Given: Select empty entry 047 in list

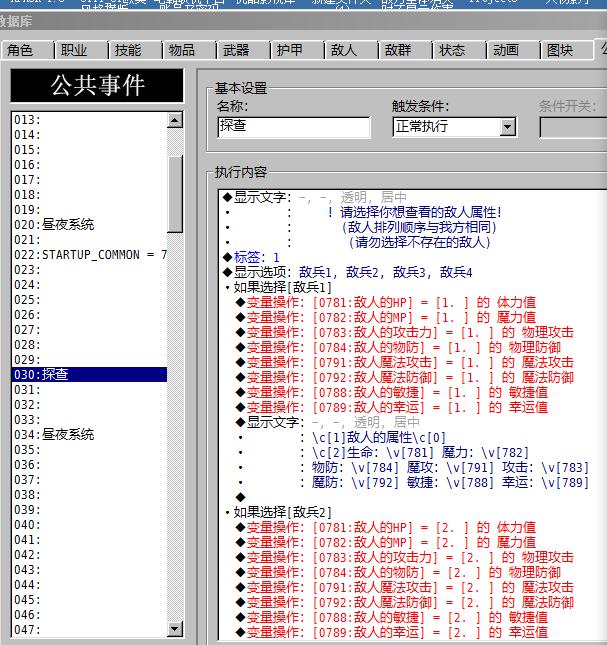Looking at the screenshot, I should point(89,629).
